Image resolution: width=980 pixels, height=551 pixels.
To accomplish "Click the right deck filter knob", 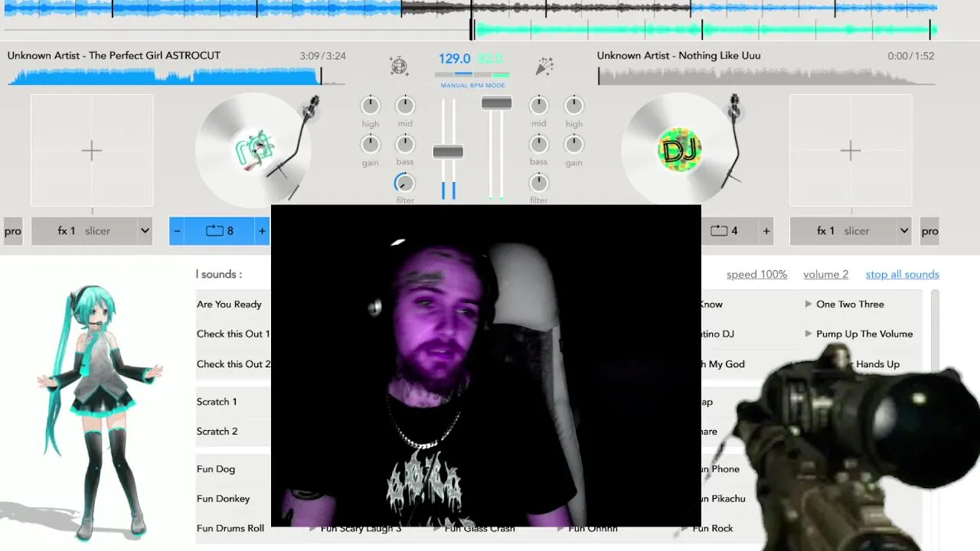I will (x=539, y=183).
